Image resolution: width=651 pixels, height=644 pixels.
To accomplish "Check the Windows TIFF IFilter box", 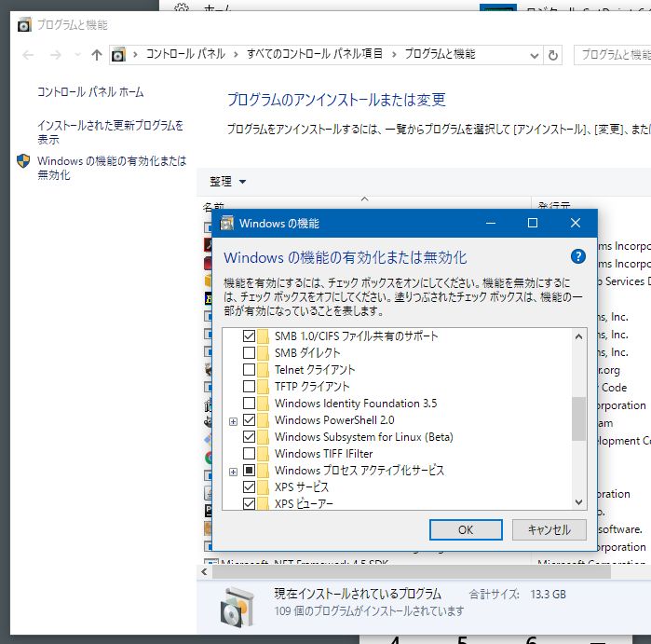I will (249, 453).
